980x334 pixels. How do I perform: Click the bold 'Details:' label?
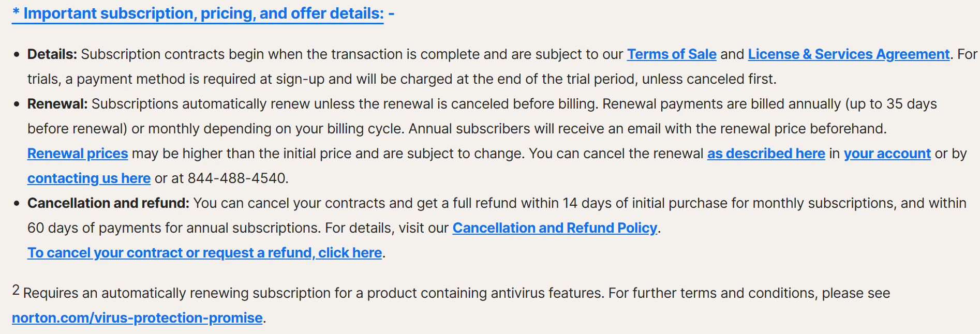click(x=52, y=54)
